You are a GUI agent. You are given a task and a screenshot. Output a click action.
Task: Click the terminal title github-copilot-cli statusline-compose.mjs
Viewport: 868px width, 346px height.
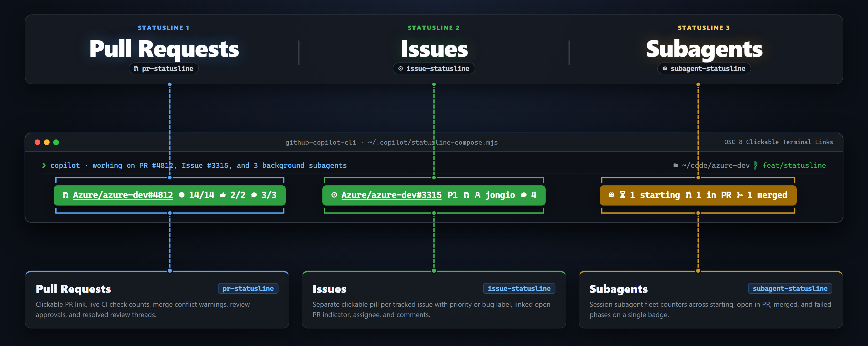tap(392, 142)
